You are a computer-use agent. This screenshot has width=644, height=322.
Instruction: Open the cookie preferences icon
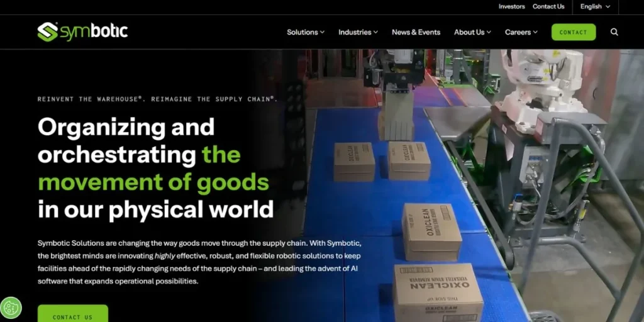coord(11,308)
